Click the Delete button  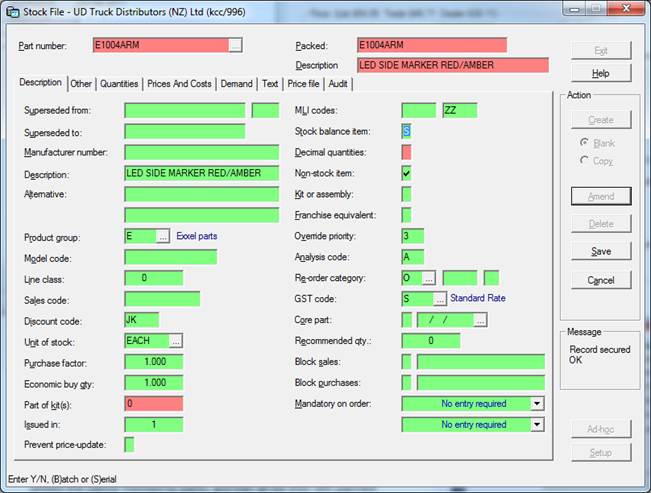601,224
